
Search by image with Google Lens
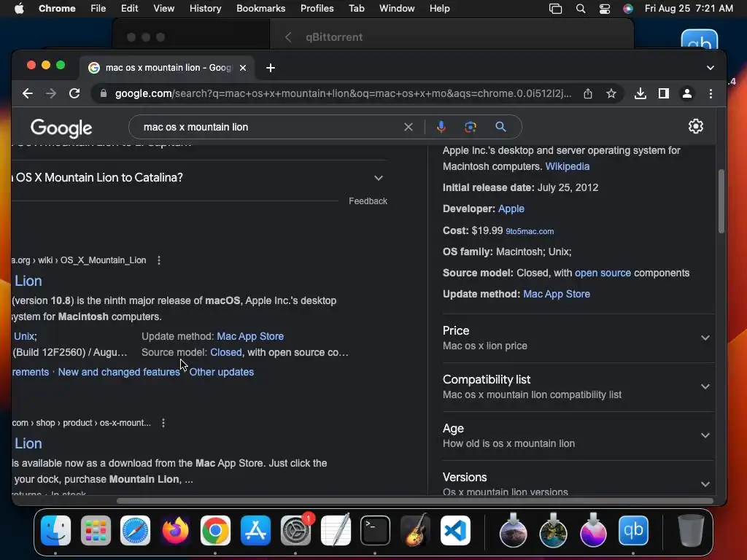click(471, 127)
